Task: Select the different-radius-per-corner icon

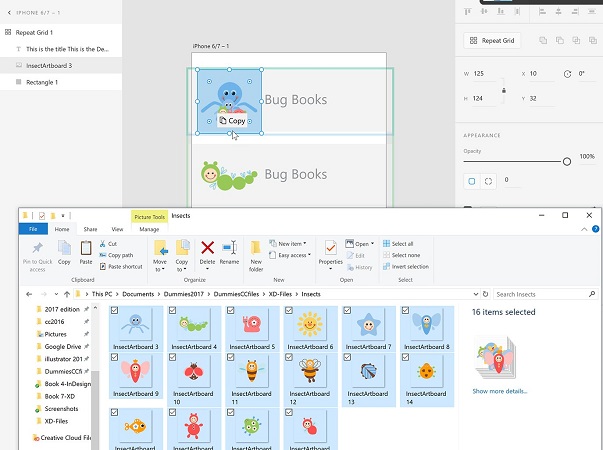Action: click(x=488, y=181)
